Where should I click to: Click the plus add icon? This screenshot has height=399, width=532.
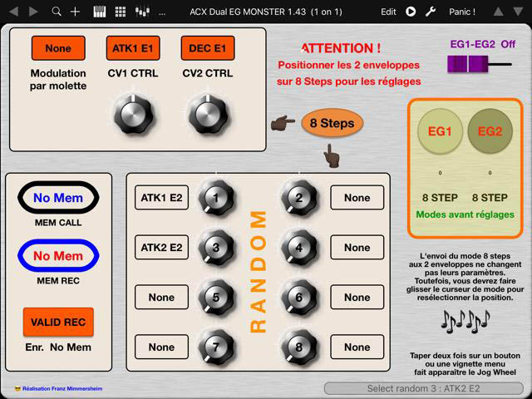coord(75,12)
